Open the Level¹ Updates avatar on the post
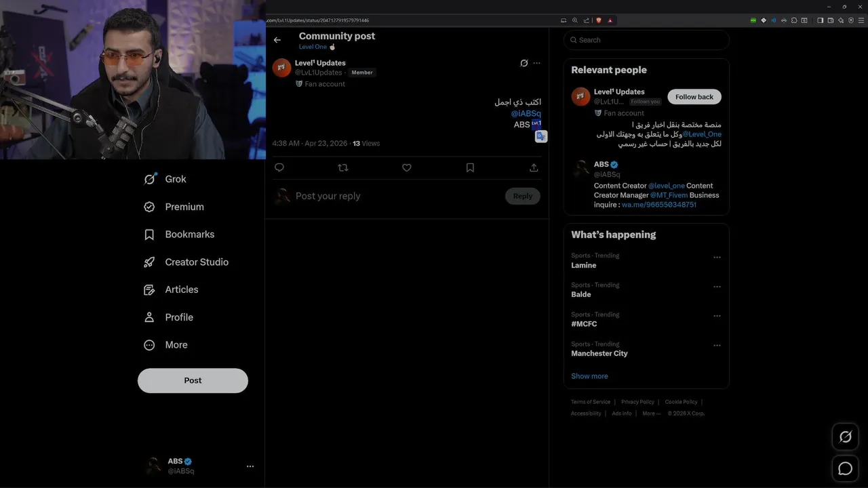Viewport: 868px width, 488px height. click(281, 68)
